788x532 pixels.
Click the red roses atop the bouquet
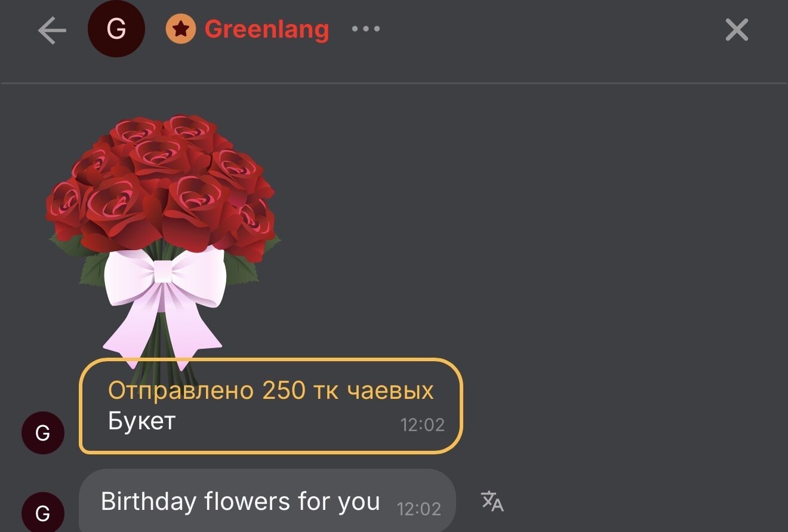point(162,179)
